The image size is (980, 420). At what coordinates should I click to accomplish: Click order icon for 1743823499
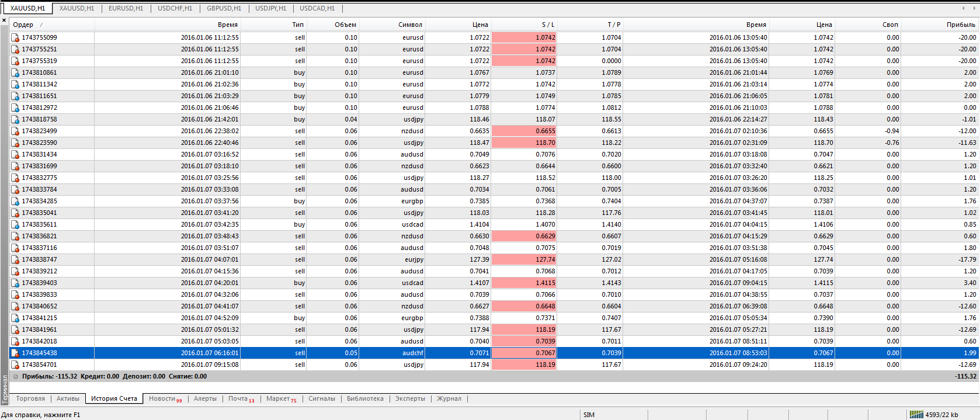click(x=15, y=131)
